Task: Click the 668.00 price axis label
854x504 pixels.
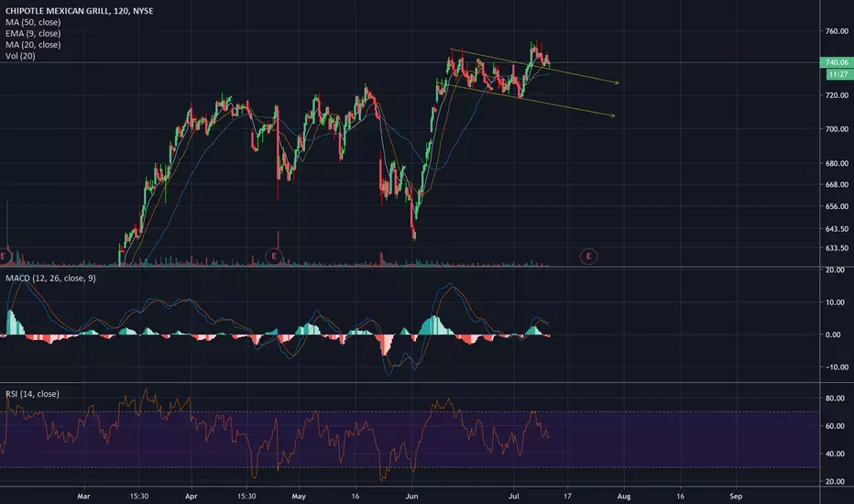Action: pyautogui.click(x=837, y=185)
